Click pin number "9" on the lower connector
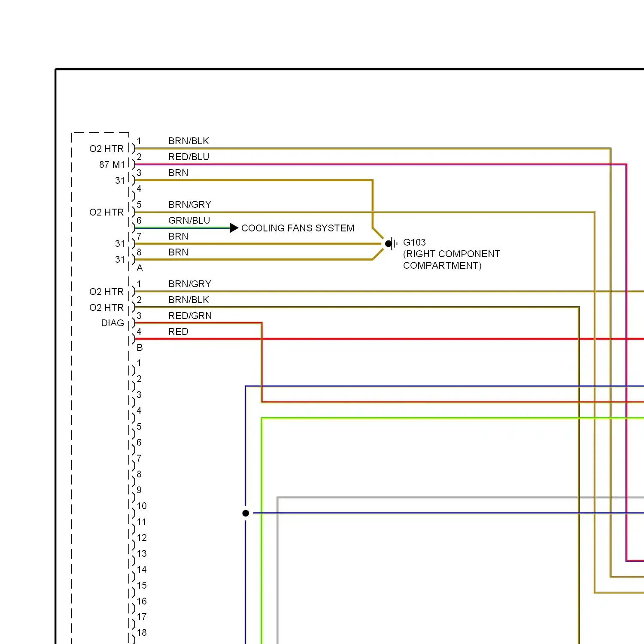 (139, 490)
